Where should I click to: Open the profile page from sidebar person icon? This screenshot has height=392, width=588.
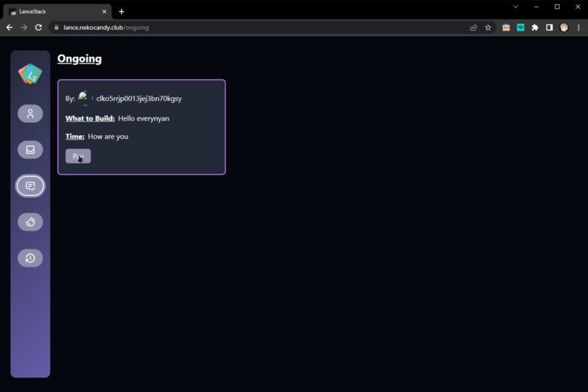point(31,114)
